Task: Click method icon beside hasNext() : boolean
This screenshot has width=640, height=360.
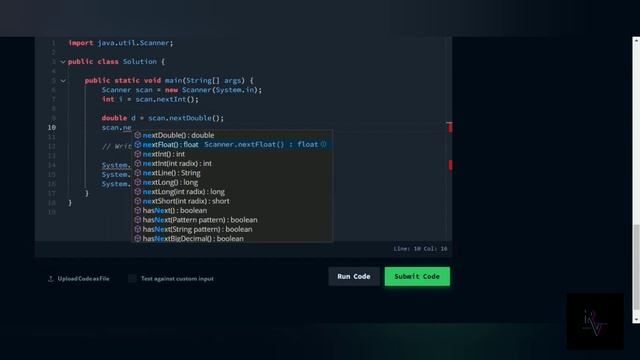Action: tap(138, 210)
